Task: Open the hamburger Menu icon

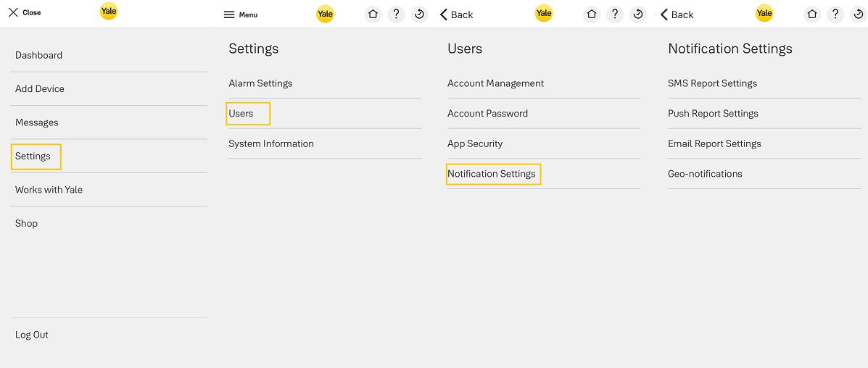Action: tap(229, 15)
